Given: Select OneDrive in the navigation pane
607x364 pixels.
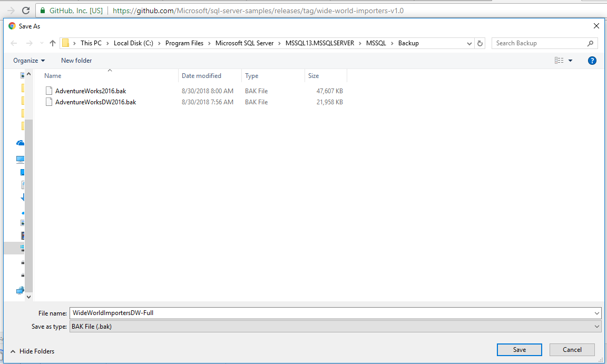Looking at the screenshot, I should [20, 143].
